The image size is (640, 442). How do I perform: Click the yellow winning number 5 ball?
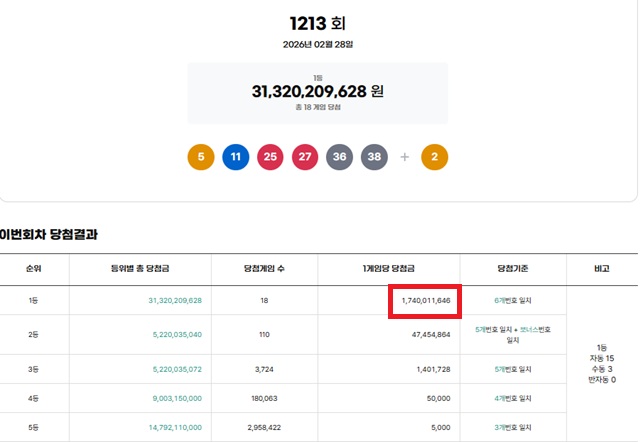tap(201, 157)
